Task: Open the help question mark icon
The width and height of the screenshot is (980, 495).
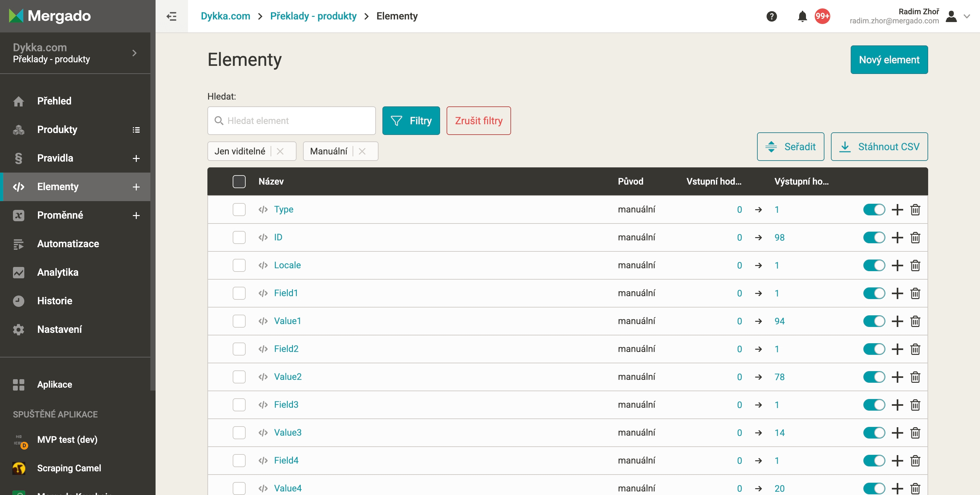Action: [x=771, y=16]
